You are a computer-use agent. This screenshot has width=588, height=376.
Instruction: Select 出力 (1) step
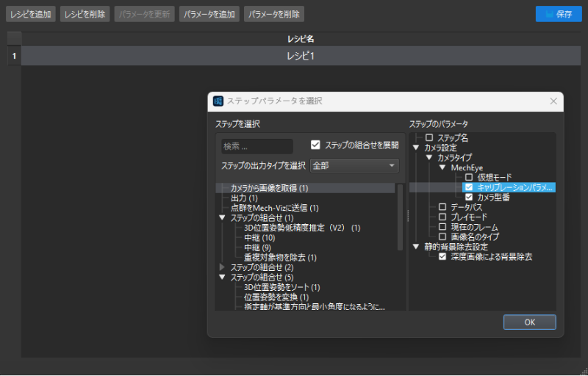[244, 198]
